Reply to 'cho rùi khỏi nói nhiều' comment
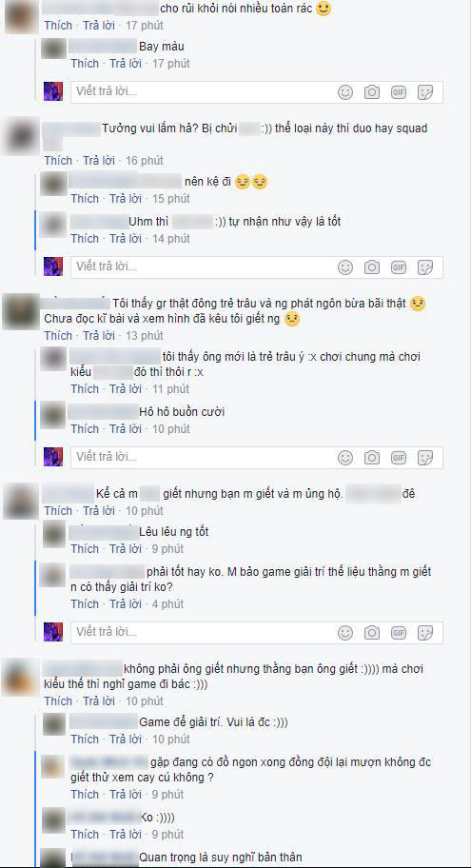This screenshot has width=471, height=868. tap(99, 26)
